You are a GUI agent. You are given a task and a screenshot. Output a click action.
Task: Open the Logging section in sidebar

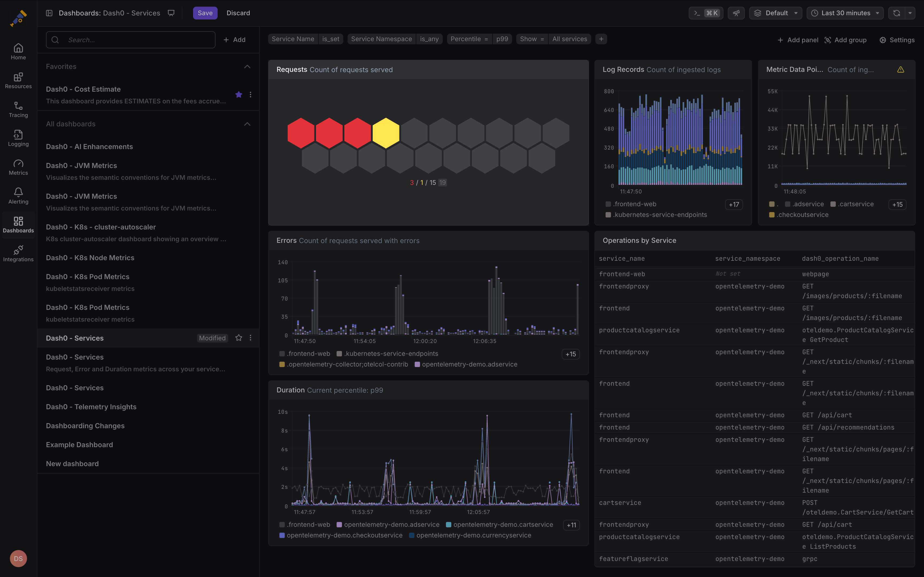(18, 138)
